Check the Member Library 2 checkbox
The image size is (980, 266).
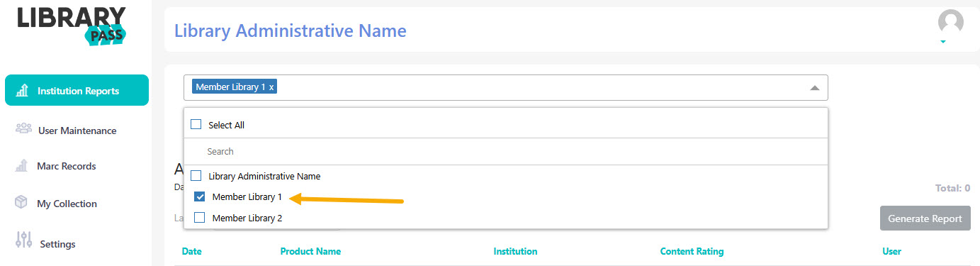point(199,218)
